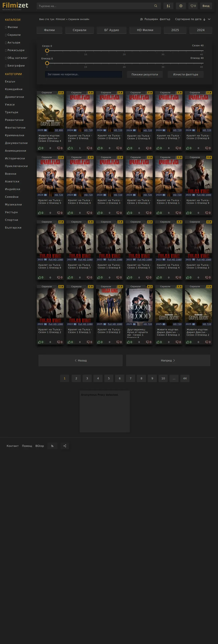Open favorites heart counter
Viewport: 218px width, 644px height.
tap(193, 6)
